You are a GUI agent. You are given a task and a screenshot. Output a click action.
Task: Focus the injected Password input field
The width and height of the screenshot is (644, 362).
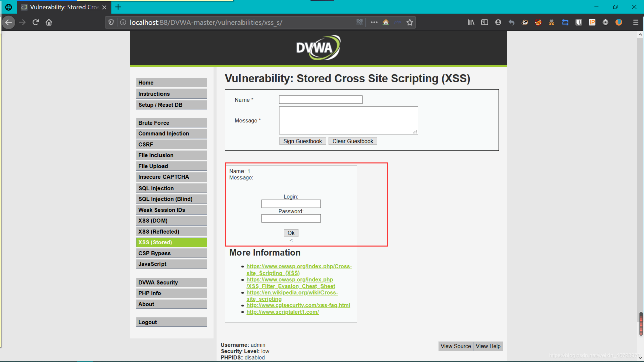pyautogui.click(x=291, y=219)
